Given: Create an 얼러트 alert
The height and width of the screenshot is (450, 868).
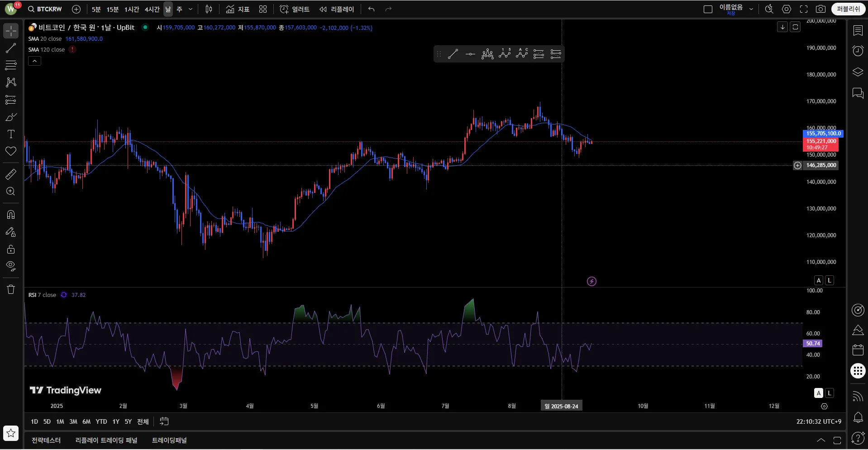Looking at the screenshot, I should (x=295, y=9).
